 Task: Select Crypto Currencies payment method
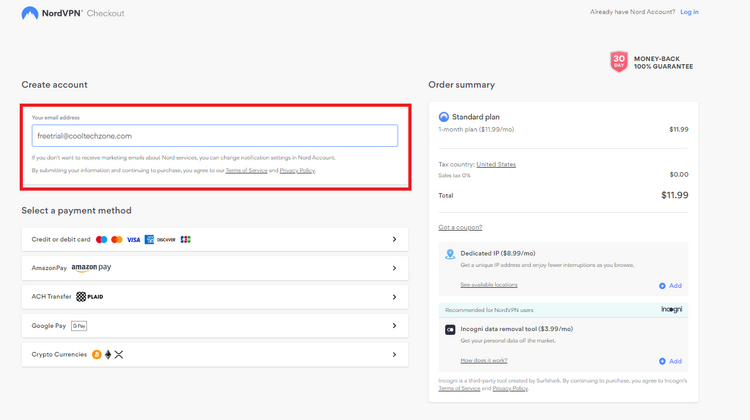215,354
